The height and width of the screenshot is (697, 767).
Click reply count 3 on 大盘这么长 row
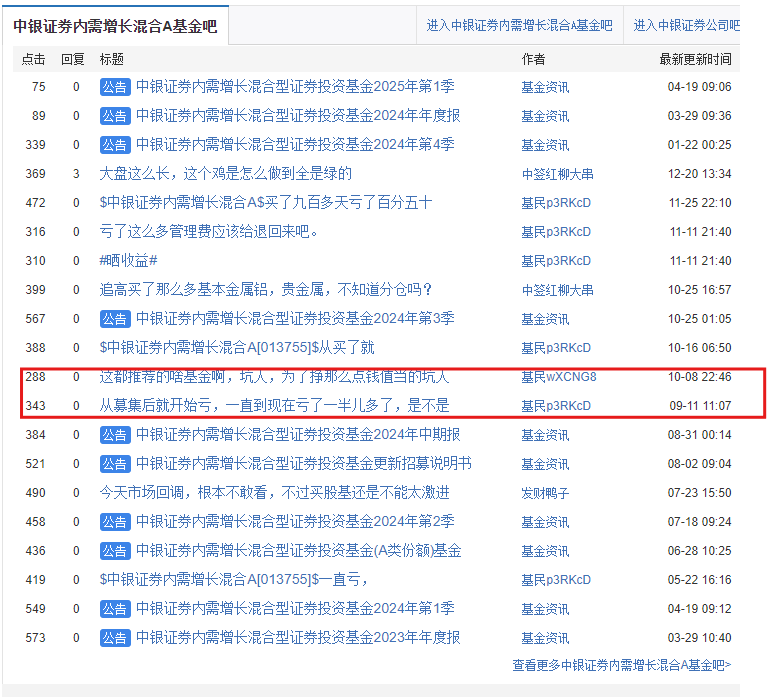click(76, 174)
